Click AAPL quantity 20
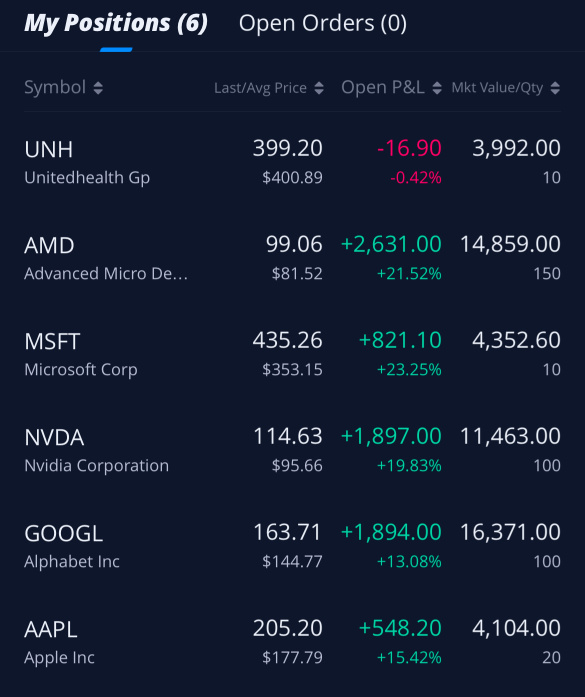Image resolution: width=585 pixels, height=697 pixels. 552,658
